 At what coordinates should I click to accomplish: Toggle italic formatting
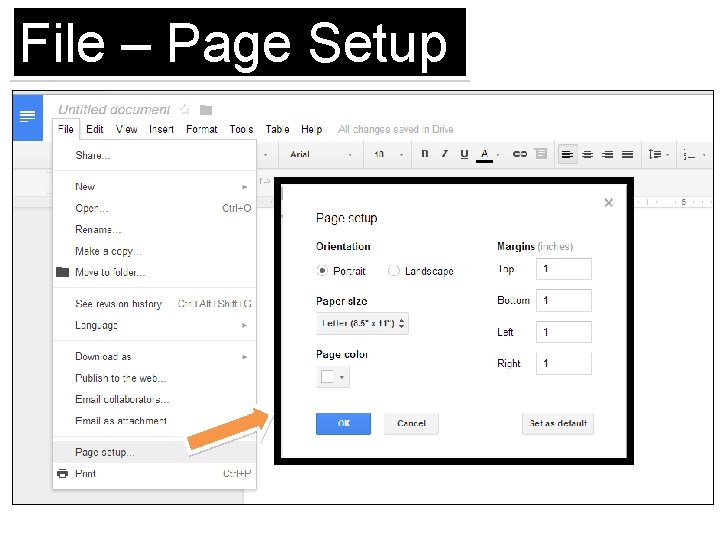(444, 154)
